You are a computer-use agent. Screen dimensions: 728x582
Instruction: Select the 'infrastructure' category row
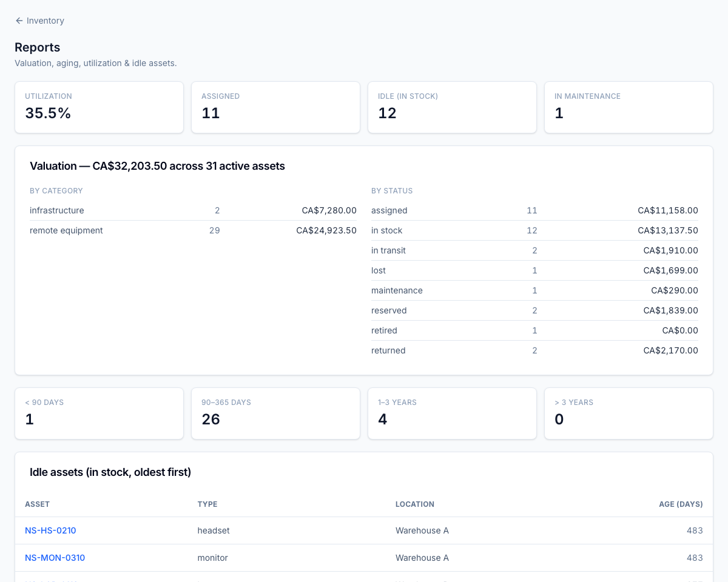pos(193,210)
